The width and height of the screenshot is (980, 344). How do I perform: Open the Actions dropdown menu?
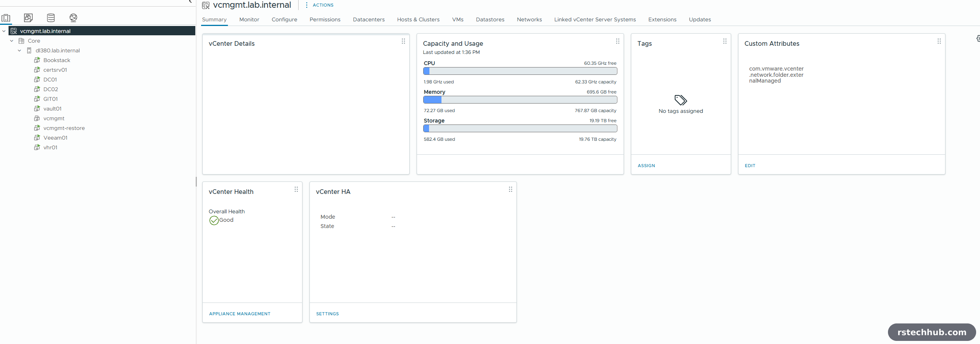click(x=319, y=5)
